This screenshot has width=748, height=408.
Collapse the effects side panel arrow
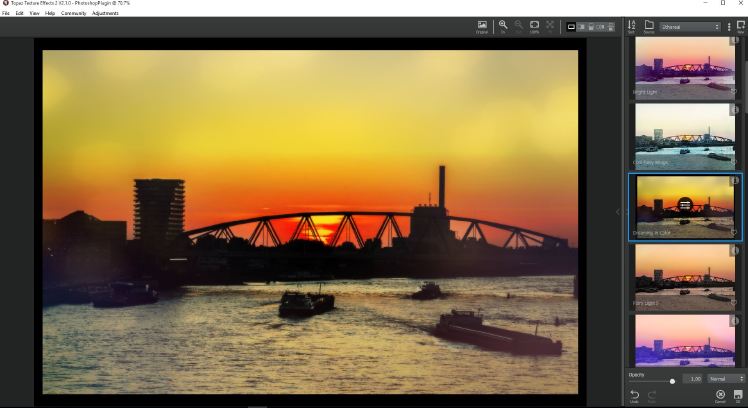point(618,212)
